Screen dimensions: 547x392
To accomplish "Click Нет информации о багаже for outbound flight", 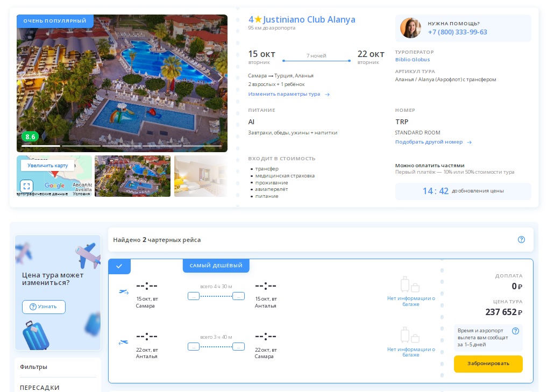I will pyautogui.click(x=411, y=301).
